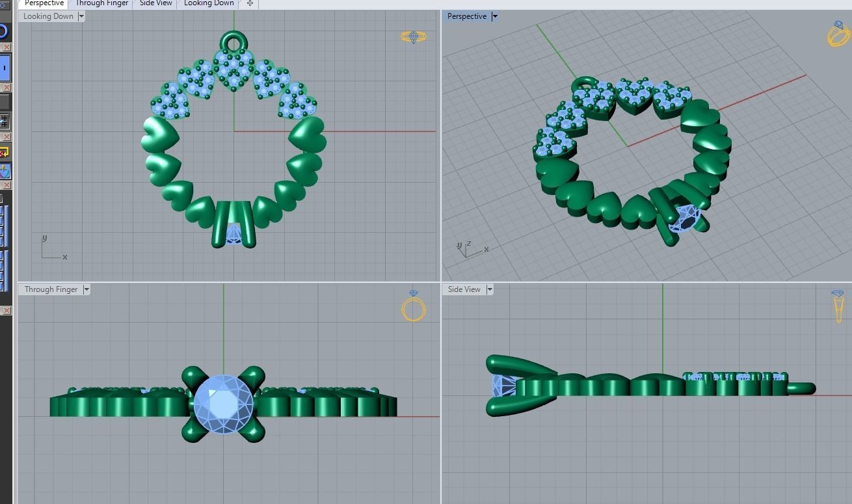This screenshot has height=504, width=852.
Task: Open the Side View viewport dropdown arrow
Action: pos(490,289)
